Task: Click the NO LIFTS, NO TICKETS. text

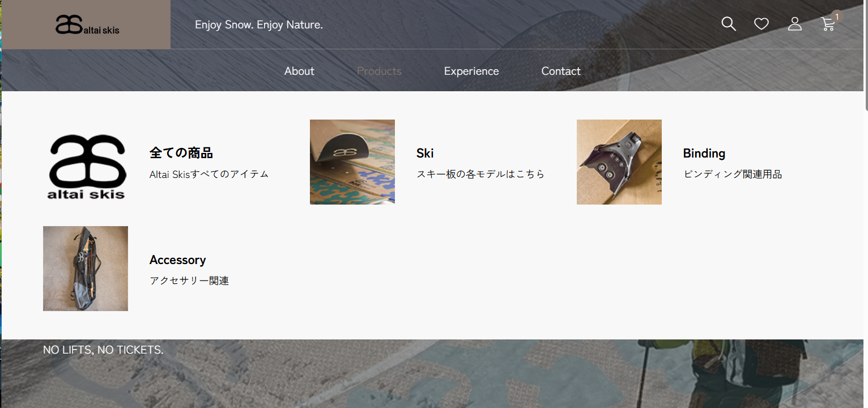Action: point(103,350)
